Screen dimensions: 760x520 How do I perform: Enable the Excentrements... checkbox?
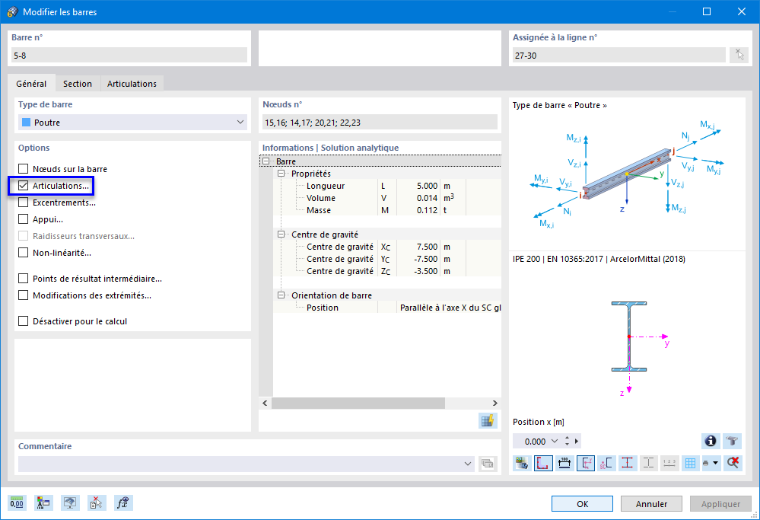(23, 202)
